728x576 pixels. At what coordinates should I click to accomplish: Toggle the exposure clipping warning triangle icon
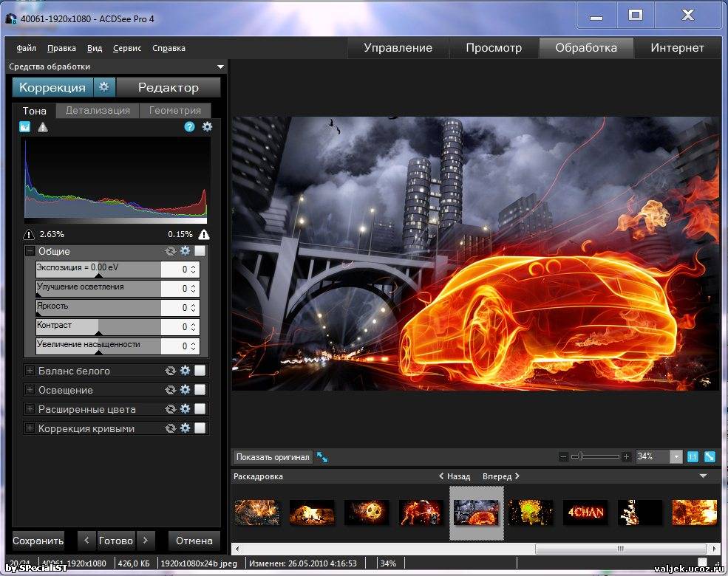pyautogui.click(x=43, y=127)
